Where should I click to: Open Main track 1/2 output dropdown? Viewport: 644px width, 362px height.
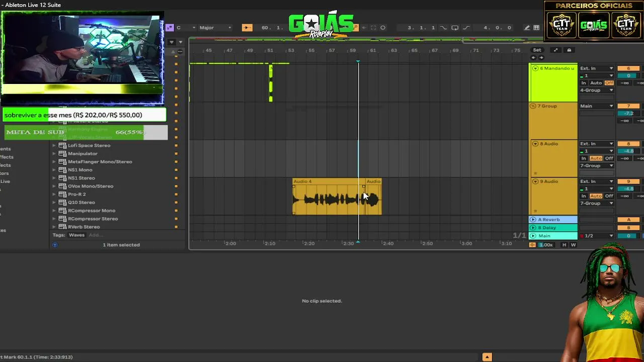pyautogui.click(x=597, y=236)
